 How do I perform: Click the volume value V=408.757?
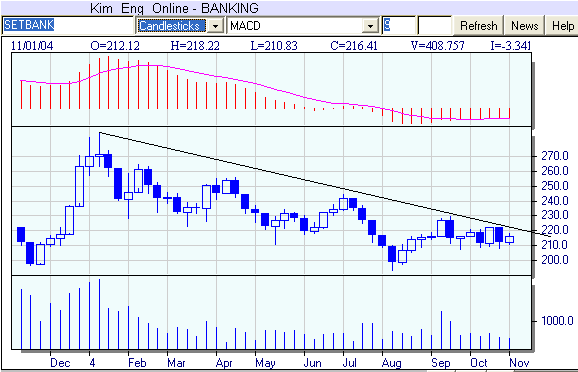click(438, 46)
